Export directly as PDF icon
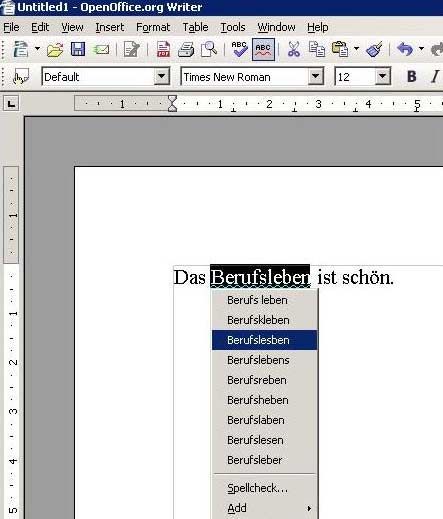 [x=163, y=49]
